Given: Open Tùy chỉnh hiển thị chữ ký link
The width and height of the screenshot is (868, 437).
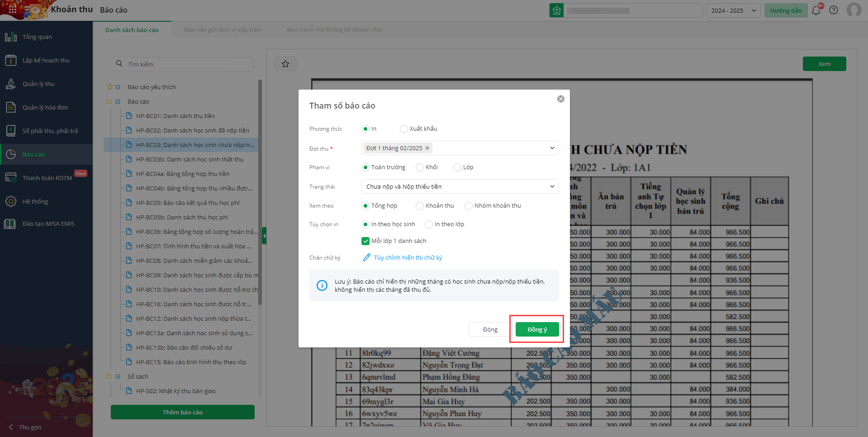Looking at the screenshot, I should pyautogui.click(x=408, y=257).
